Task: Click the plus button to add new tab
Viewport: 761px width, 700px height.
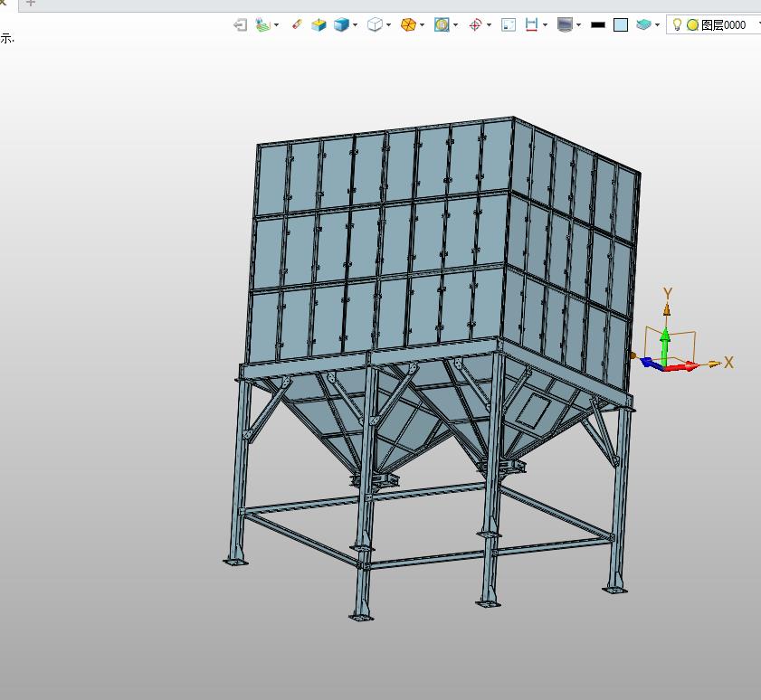Action: (31, 4)
